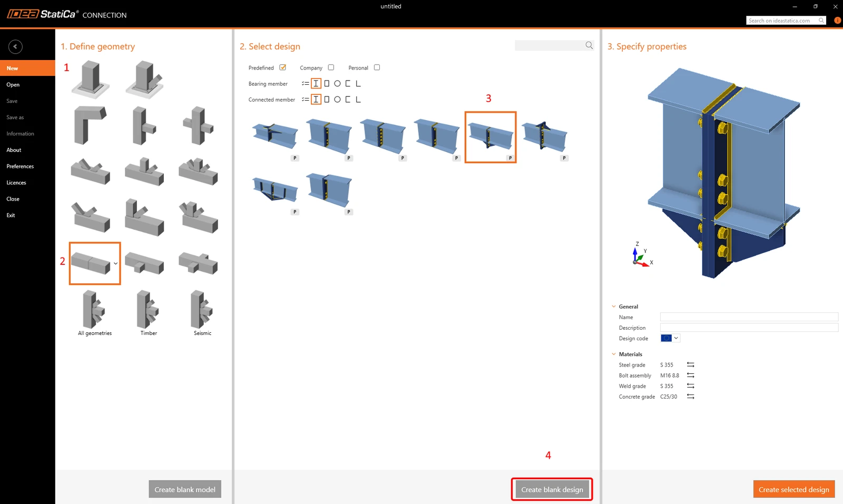Image resolution: width=843 pixels, height=504 pixels.
Task: Click Create selected design button
Action: click(x=794, y=489)
